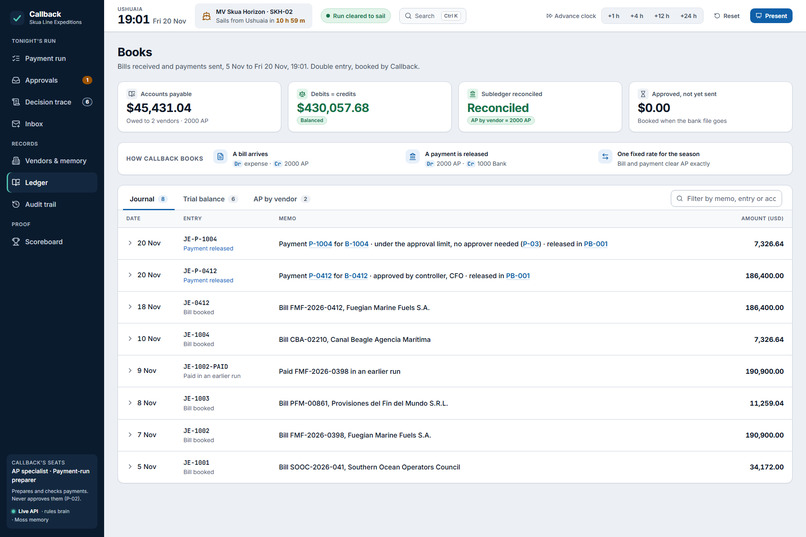Viewport: 806px width, 537px height.
Task: Click the AMOUNT (USD) column header
Action: pyautogui.click(x=762, y=218)
